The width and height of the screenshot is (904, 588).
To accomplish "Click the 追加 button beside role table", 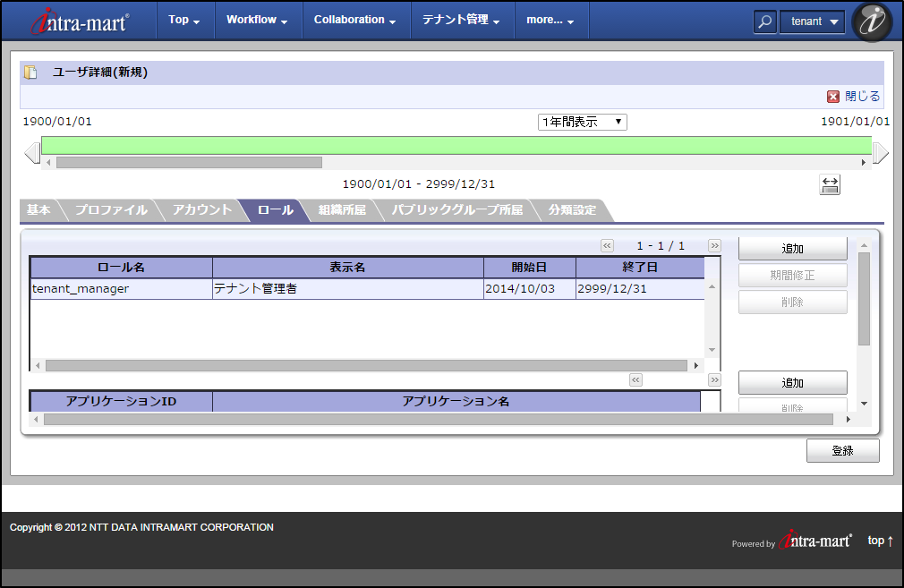I will point(792,249).
